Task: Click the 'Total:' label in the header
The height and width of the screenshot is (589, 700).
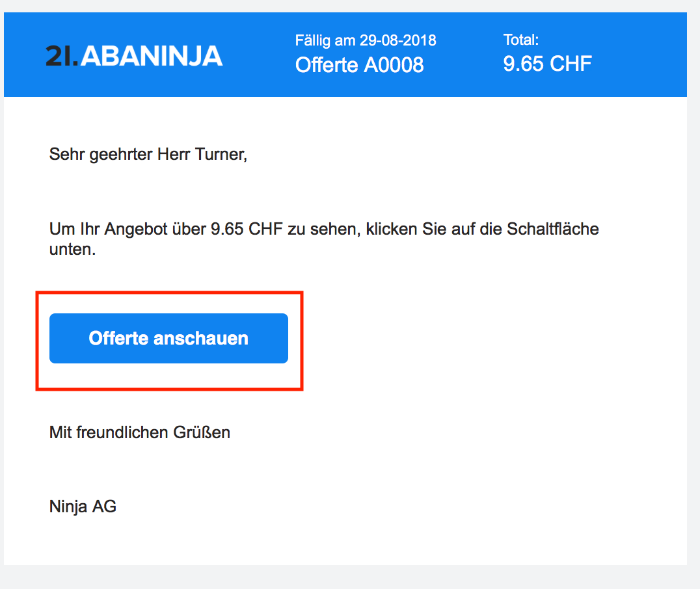Action: [521, 40]
